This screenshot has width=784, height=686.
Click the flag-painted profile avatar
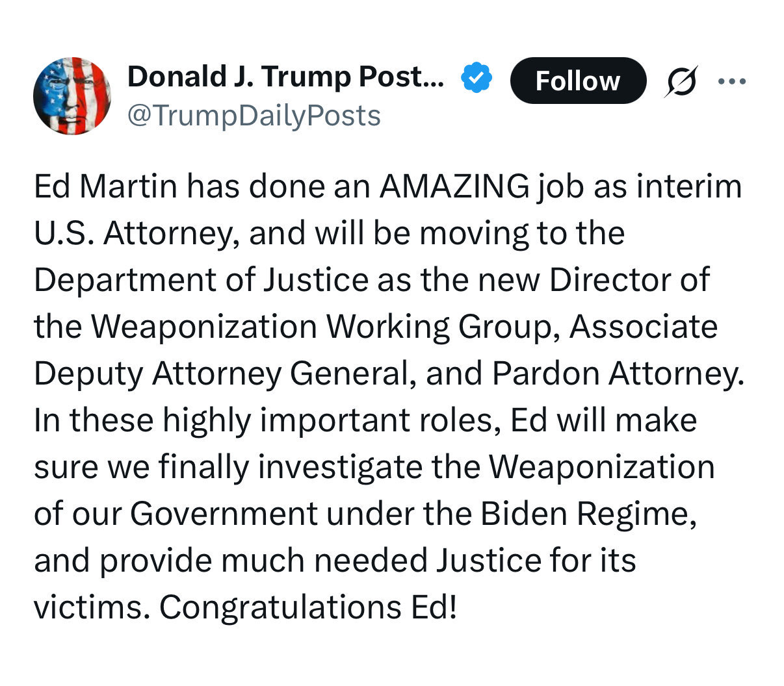coord(72,95)
